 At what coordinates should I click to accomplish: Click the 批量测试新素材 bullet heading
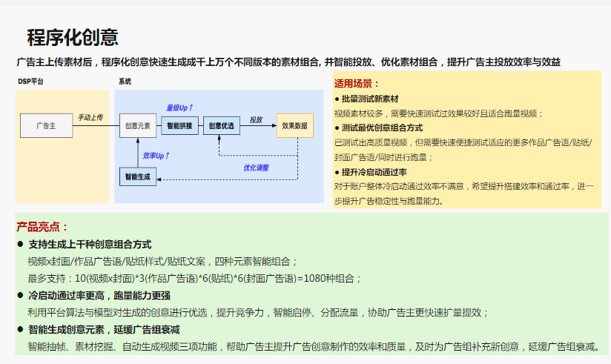[369, 99]
